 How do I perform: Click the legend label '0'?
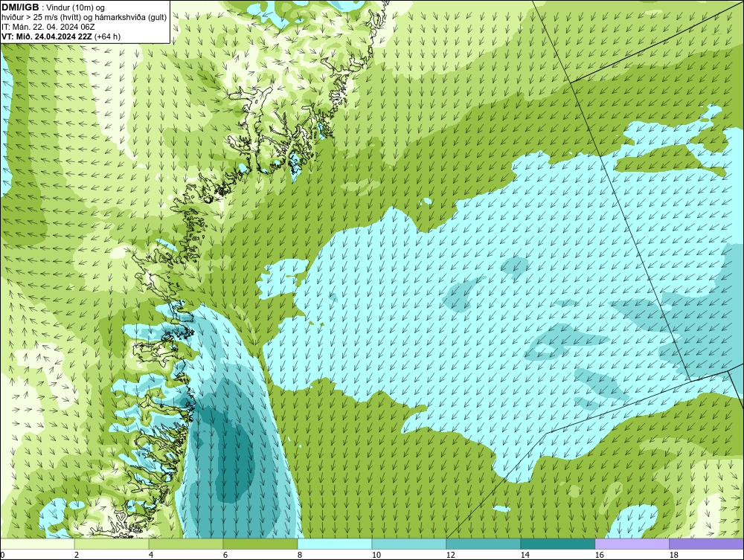[2, 555]
